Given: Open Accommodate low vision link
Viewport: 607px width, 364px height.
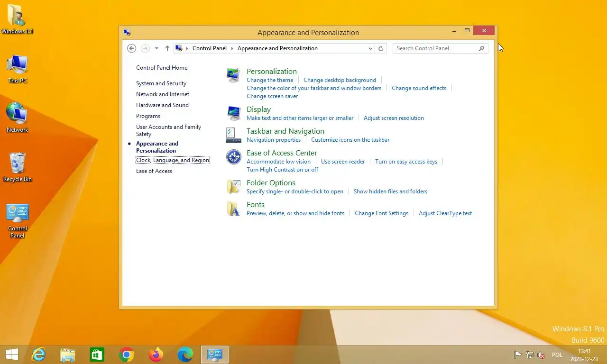Looking at the screenshot, I should point(278,162).
